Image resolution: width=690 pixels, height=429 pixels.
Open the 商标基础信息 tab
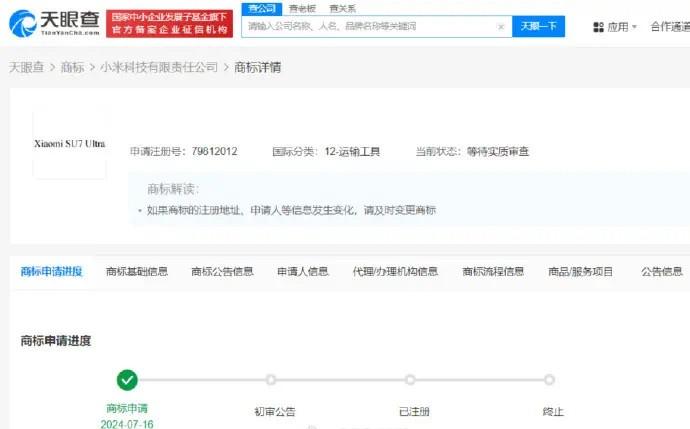coord(137,271)
